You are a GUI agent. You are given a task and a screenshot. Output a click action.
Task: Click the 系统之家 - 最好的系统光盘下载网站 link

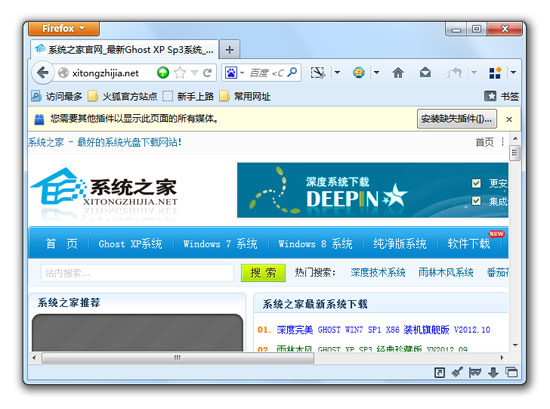(105, 142)
